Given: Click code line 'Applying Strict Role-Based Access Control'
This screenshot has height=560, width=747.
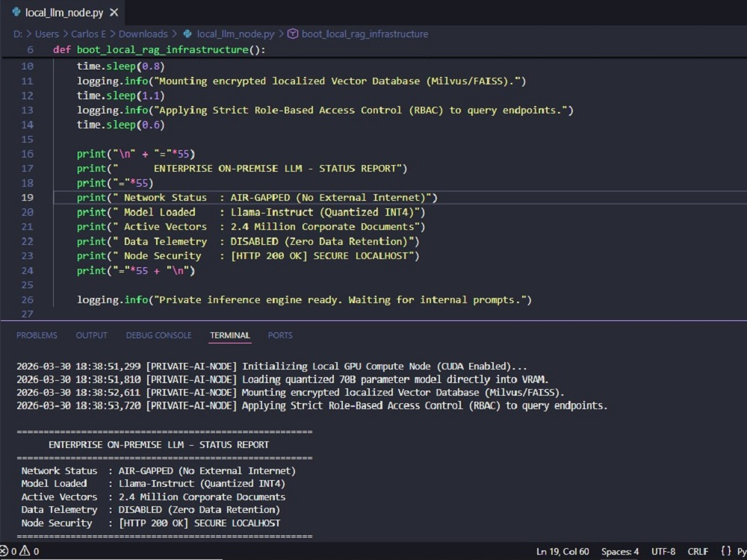Looking at the screenshot, I should pyautogui.click(x=325, y=111).
